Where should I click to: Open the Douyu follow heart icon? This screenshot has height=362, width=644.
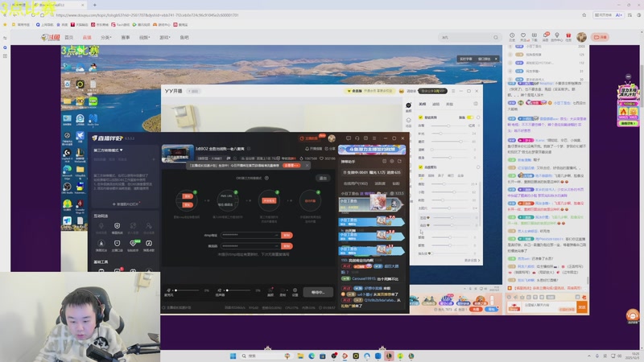522,35
